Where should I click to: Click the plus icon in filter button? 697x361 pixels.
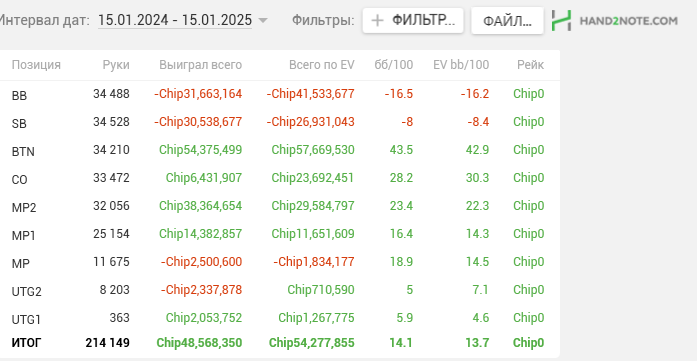coord(377,20)
